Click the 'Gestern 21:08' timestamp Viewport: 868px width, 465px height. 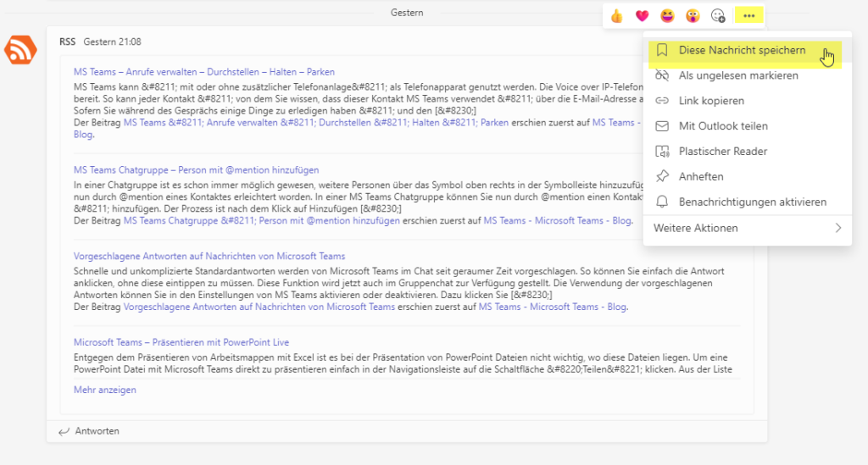[113, 42]
